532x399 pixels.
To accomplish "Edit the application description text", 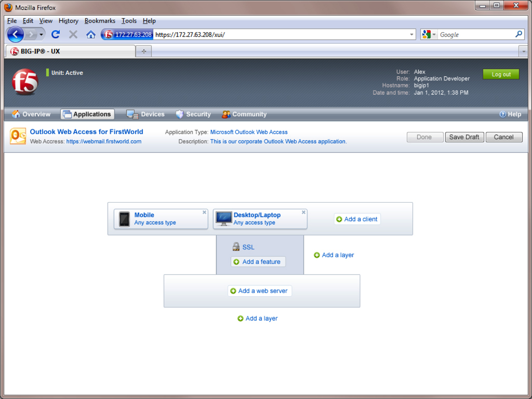I will [278, 141].
